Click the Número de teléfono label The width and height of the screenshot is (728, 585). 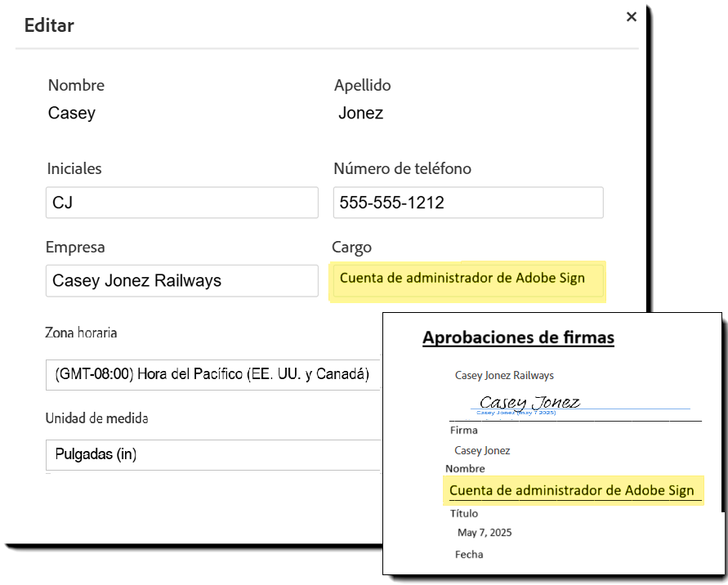pos(402,168)
